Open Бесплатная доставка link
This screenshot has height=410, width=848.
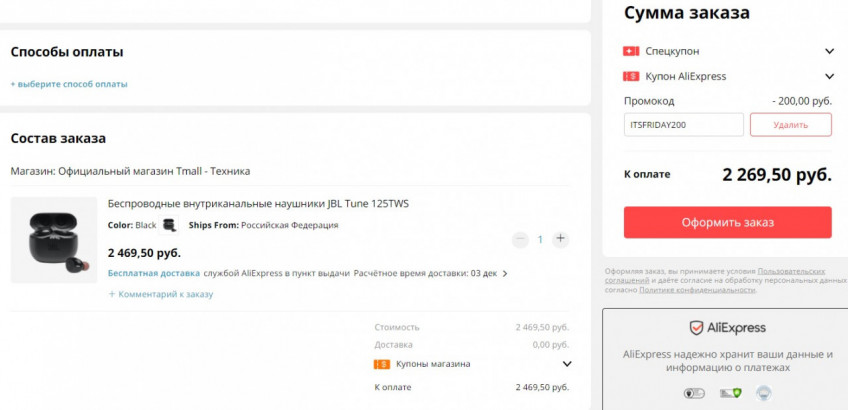(154, 273)
